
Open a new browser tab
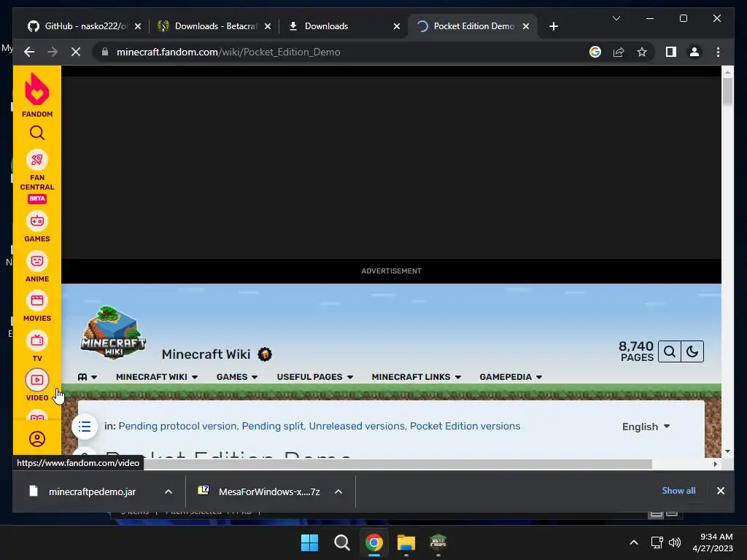(x=553, y=26)
